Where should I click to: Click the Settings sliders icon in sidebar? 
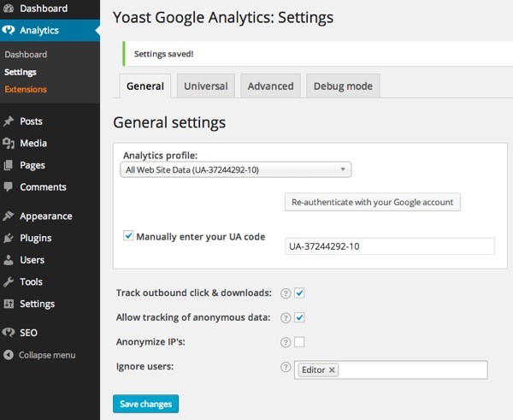coord(9,304)
